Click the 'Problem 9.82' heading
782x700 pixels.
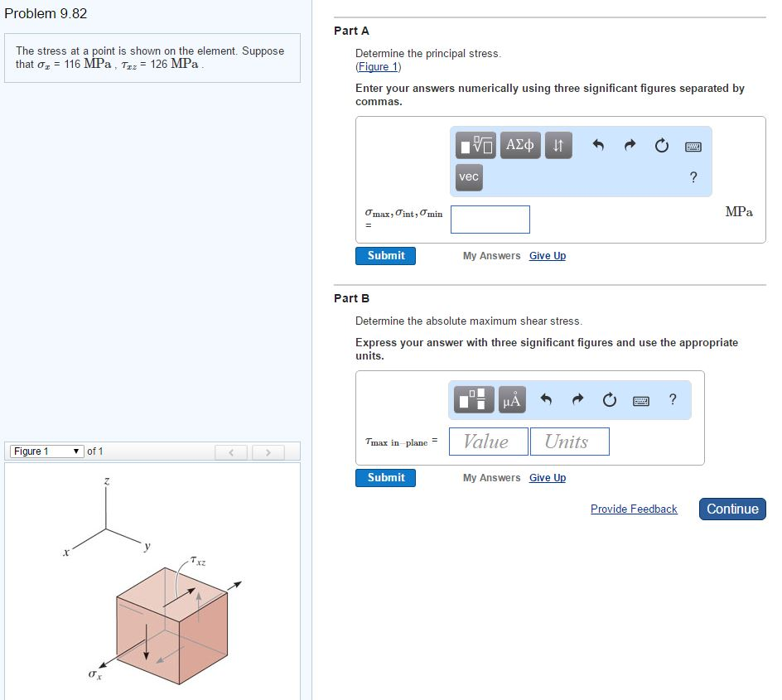pyautogui.click(x=46, y=13)
